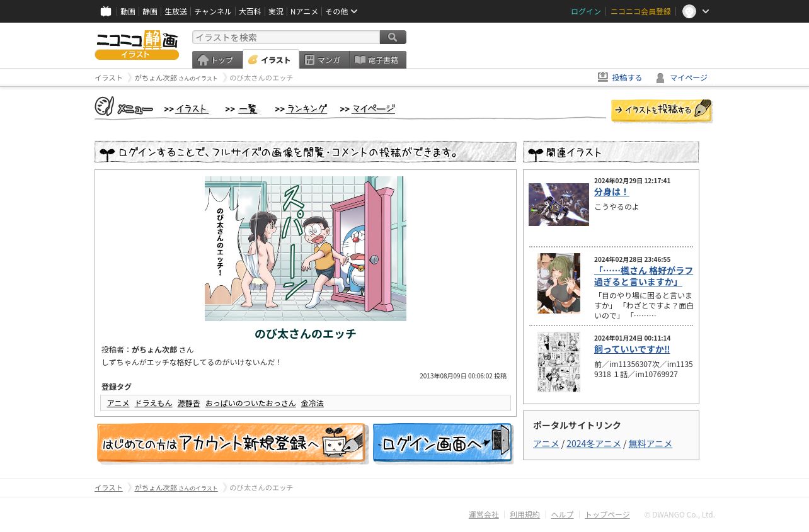The width and height of the screenshot is (809, 532).
Task: Click the ニコニコ静画 logo
Action: click(137, 45)
